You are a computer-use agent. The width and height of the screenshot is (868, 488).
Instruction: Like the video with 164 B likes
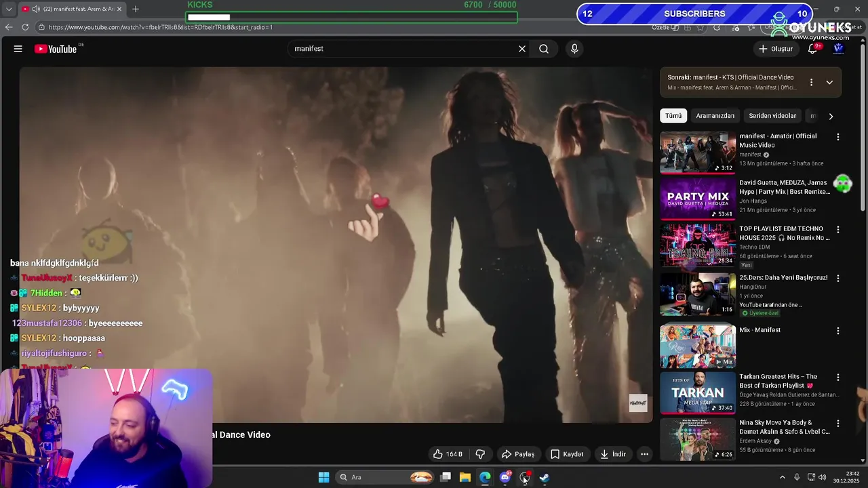[448, 454]
